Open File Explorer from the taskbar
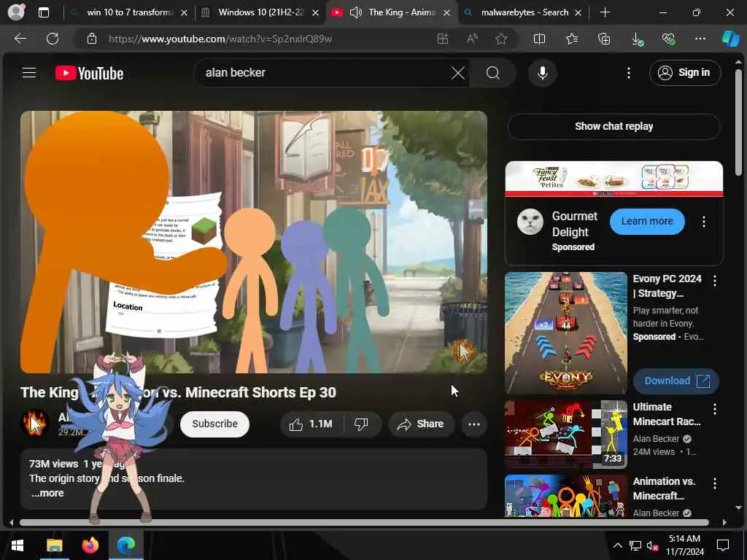 click(x=54, y=545)
